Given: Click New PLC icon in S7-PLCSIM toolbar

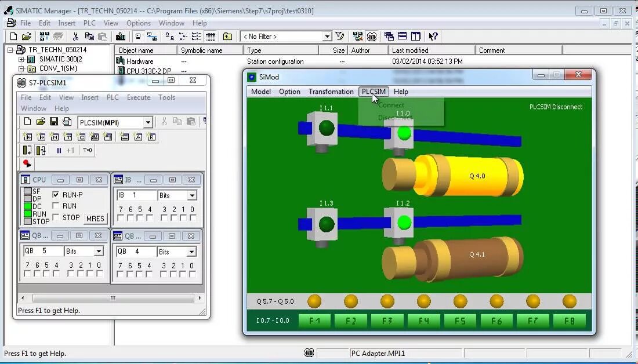Looking at the screenshot, I should point(27,122).
